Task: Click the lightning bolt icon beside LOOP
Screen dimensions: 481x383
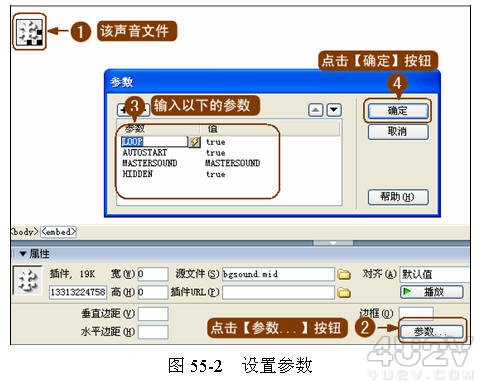Action: pyautogui.click(x=194, y=142)
